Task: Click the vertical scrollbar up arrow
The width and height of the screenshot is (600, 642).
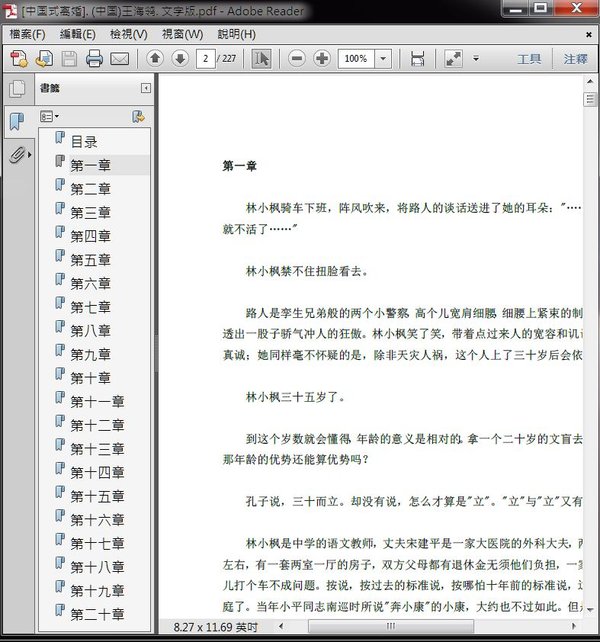Action: pos(590,81)
